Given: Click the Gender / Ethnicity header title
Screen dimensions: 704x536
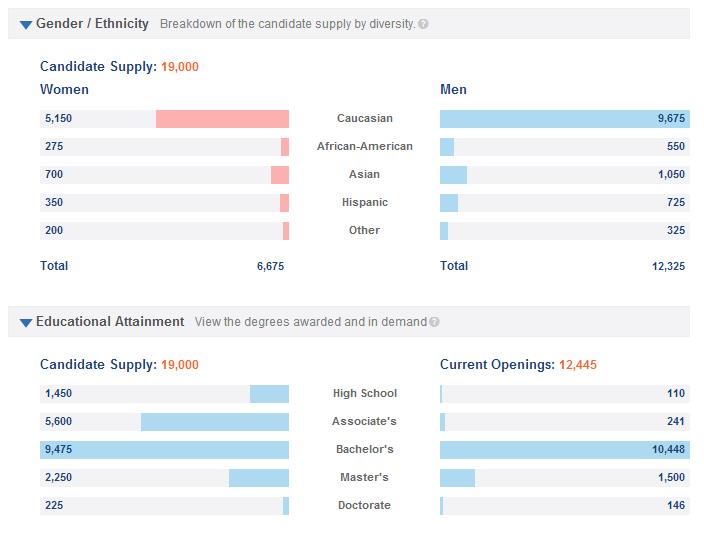Looking at the screenshot, I should pyautogui.click(x=92, y=23).
